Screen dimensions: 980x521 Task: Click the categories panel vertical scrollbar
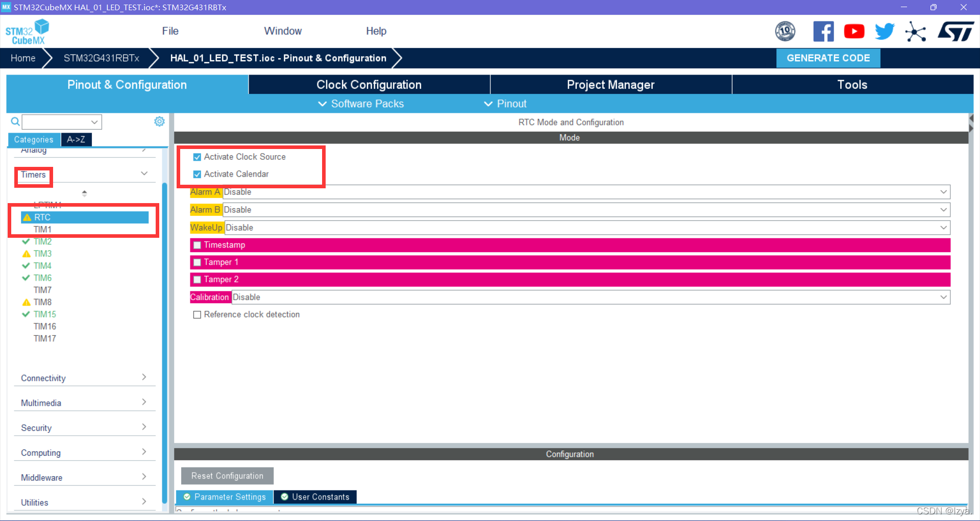(x=164, y=342)
